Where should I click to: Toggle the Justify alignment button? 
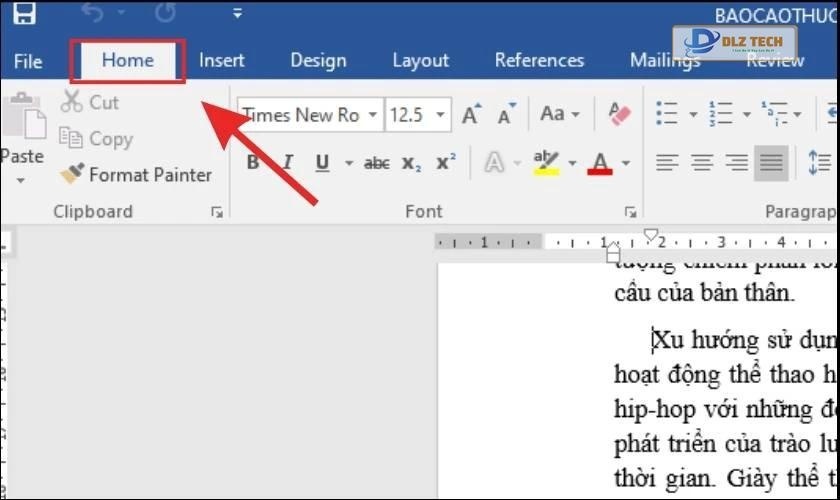[771, 162]
